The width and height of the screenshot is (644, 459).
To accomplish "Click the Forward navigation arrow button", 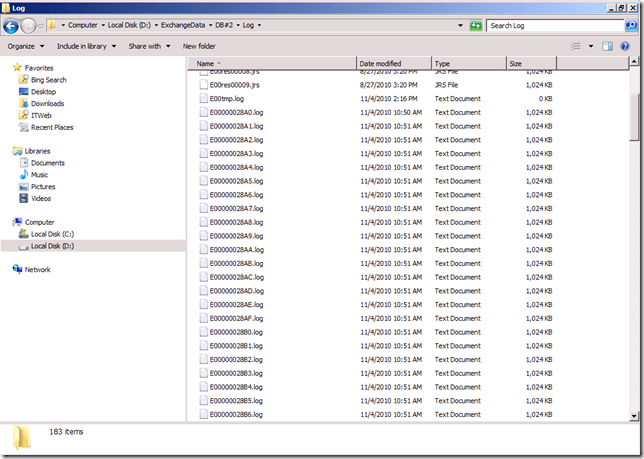I will [x=28, y=26].
